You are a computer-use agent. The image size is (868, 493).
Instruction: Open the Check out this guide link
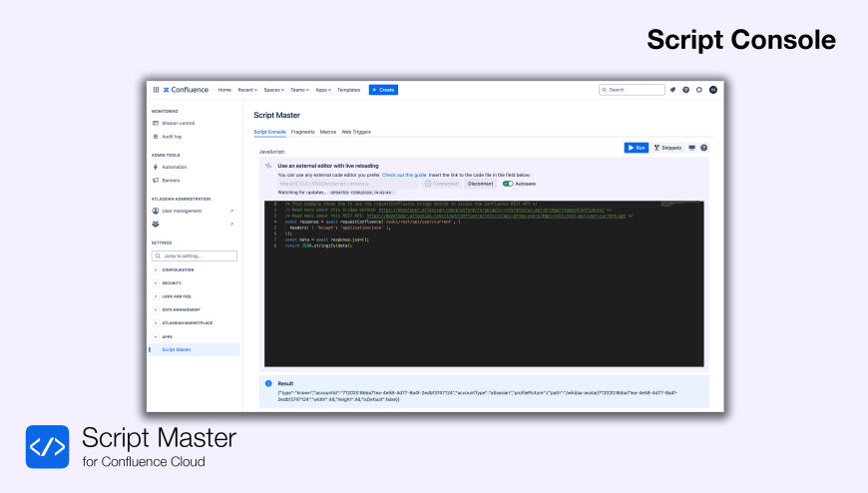pos(404,175)
